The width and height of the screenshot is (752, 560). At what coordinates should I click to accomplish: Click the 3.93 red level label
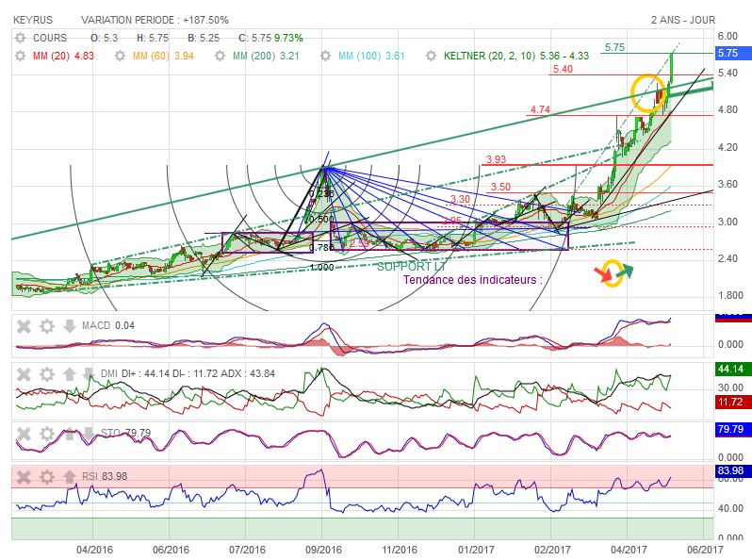point(496,159)
